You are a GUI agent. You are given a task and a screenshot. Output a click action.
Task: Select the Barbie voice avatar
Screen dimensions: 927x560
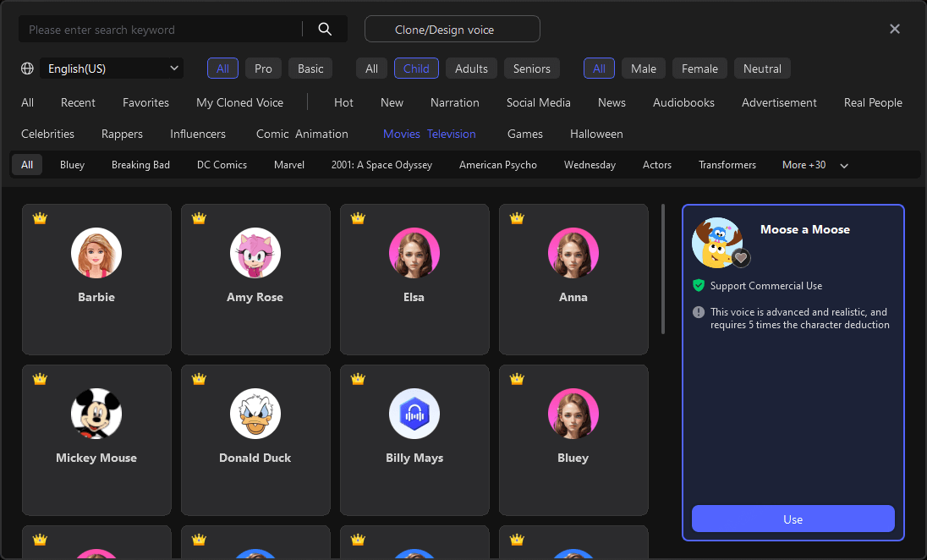click(x=96, y=253)
